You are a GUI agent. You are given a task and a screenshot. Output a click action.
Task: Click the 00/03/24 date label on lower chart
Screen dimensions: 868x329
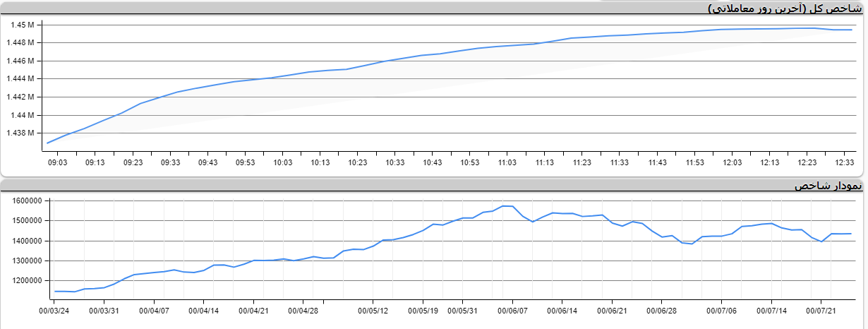click(54, 310)
